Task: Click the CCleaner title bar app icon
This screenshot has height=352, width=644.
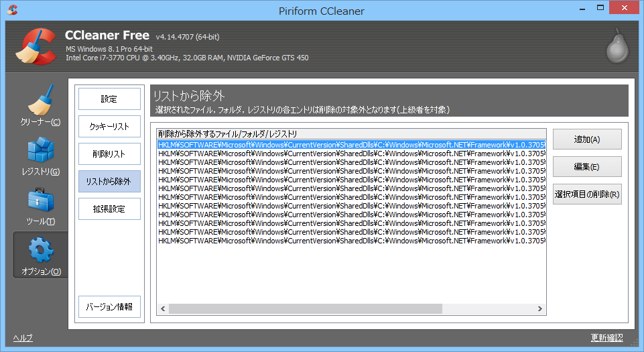Action: [x=12, y=9]
